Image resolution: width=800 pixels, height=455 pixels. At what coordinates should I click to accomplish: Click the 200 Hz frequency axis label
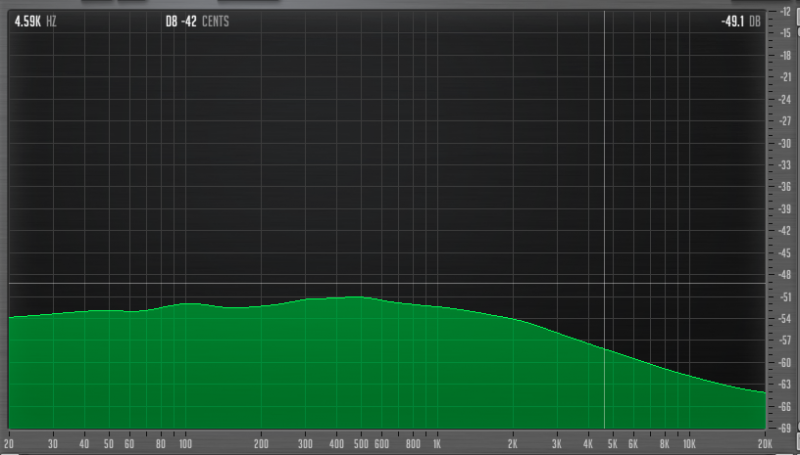(261, 442)
